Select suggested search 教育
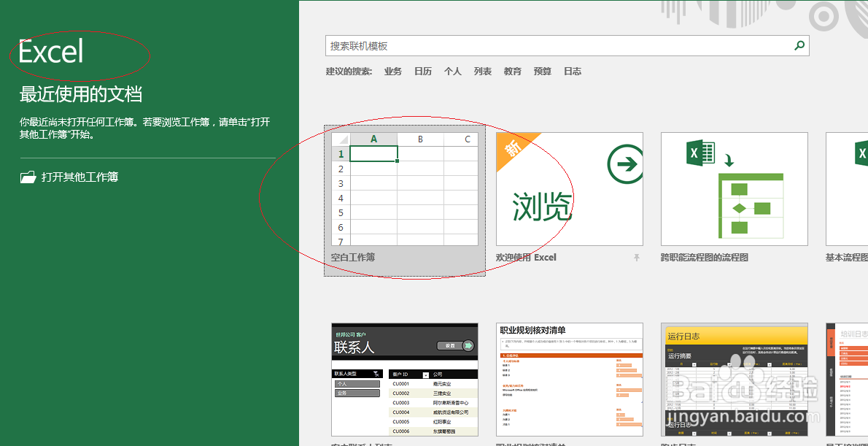868x446 pixels. [x=513, y=72]
